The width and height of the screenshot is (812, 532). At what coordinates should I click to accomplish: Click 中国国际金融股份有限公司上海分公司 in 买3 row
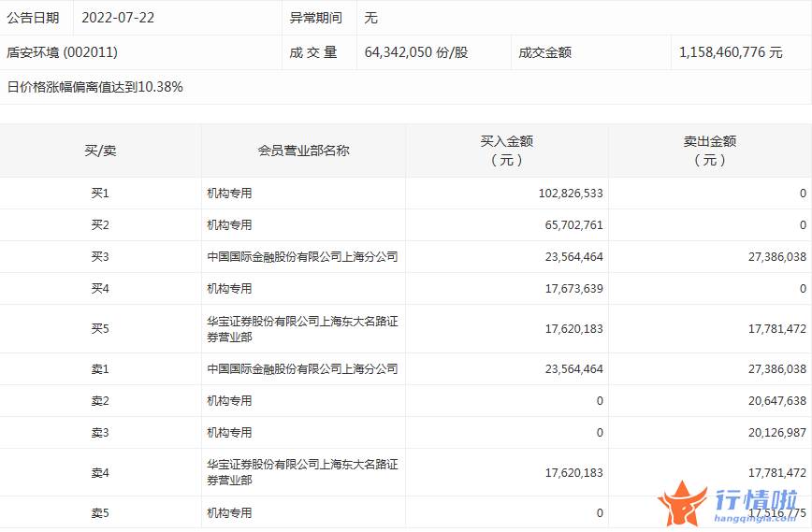pyautogui.click(x=302, y=257)
